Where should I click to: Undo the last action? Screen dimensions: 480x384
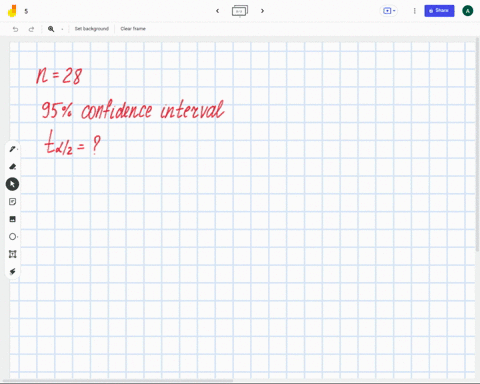click(x=15, y=29)
